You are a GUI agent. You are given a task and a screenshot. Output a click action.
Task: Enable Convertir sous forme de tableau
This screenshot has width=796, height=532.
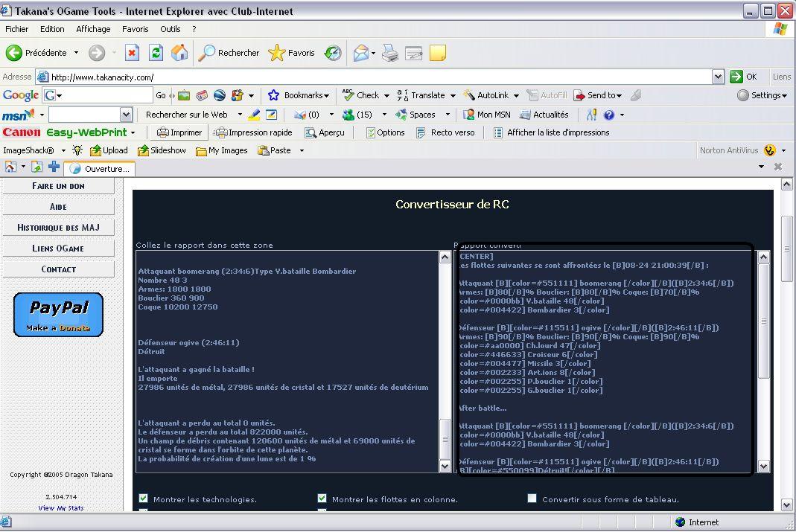tap(532, 499)
